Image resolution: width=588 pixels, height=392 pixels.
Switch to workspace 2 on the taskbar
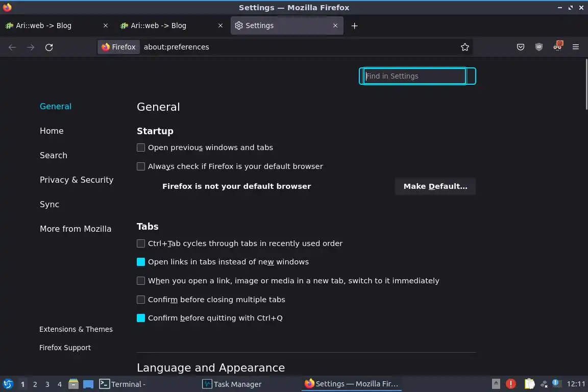(x=35, y=384)
